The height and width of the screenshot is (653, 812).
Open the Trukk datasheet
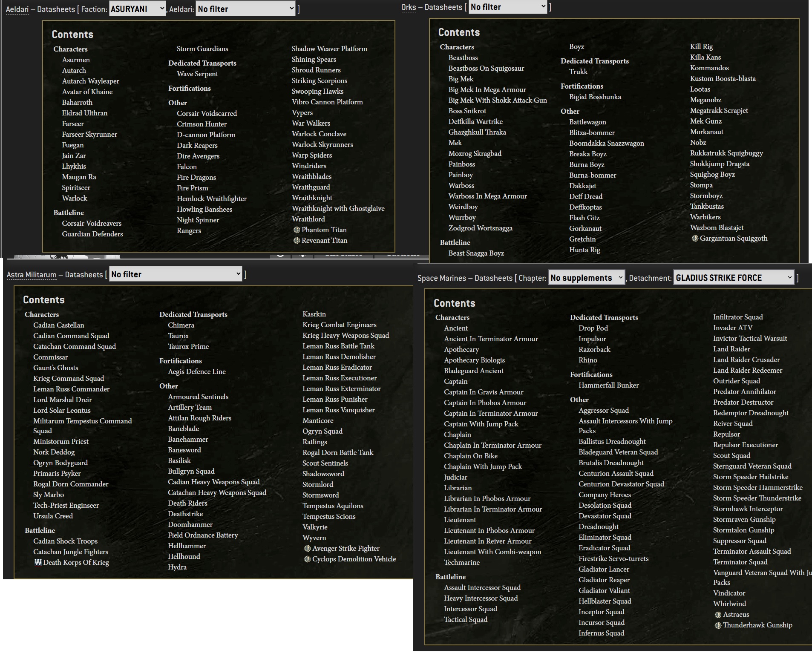pos(578,72)
